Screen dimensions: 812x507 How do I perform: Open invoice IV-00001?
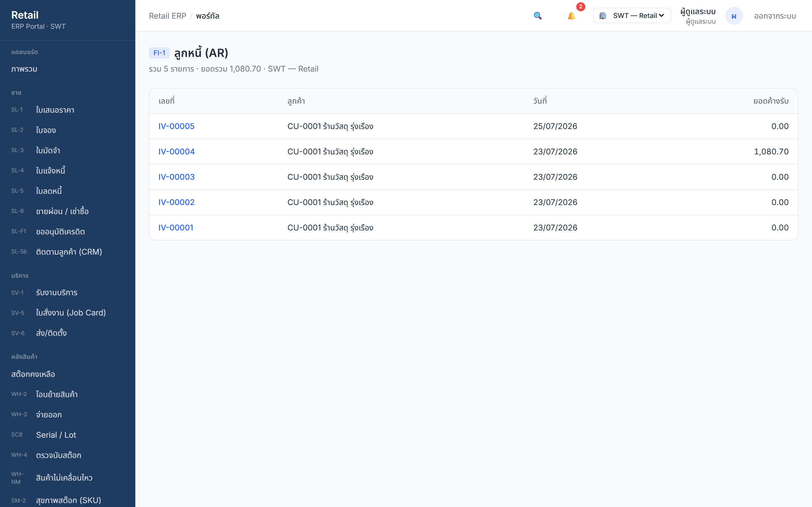point(176,228)
